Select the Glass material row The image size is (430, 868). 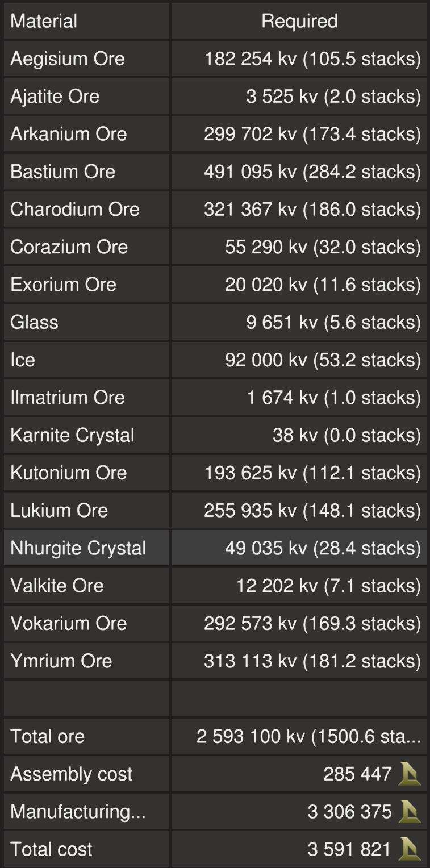pyautogui.click(x=34, y=322)
